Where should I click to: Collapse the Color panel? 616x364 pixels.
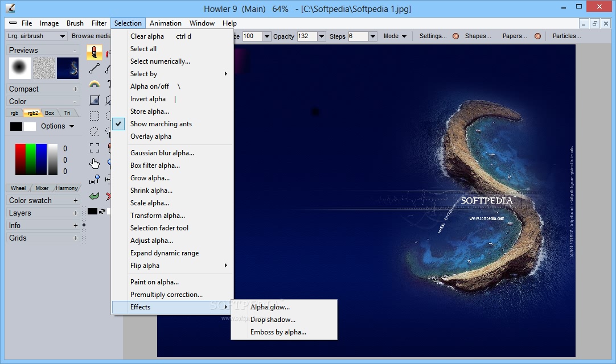click(x=75, y=101)
